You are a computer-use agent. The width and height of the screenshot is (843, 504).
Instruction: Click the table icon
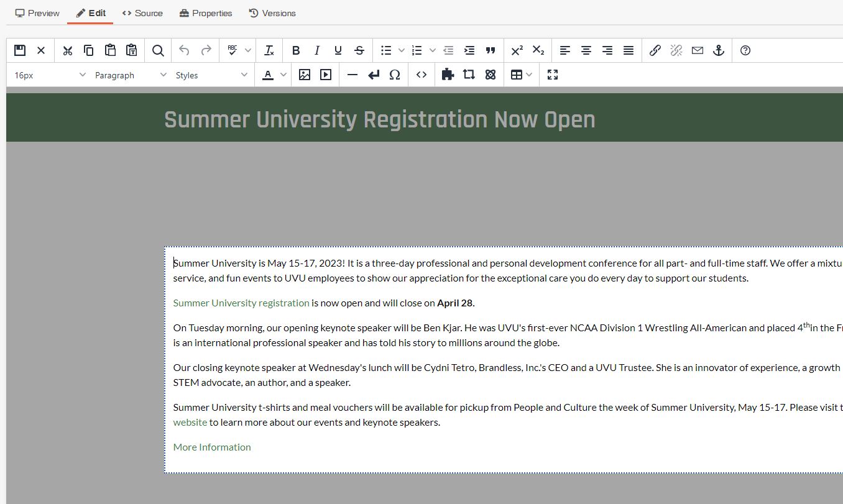click(517, 75)
